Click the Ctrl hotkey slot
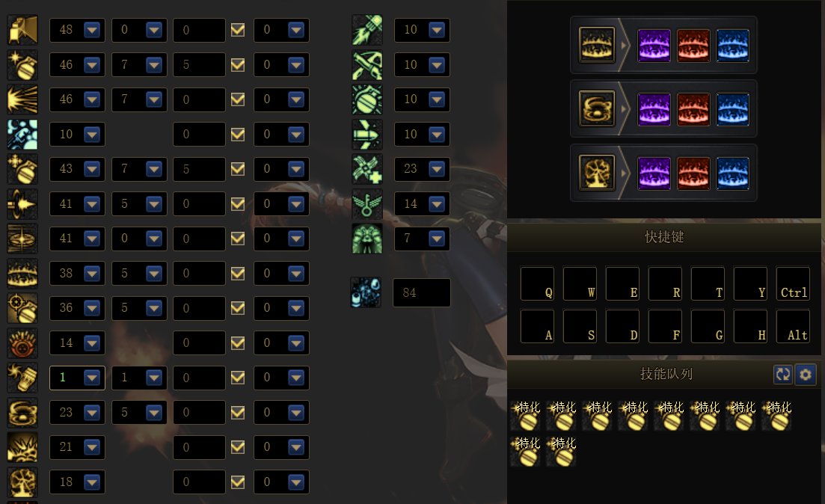The width and height of the screenshot is (825, 504). point(793,283)
